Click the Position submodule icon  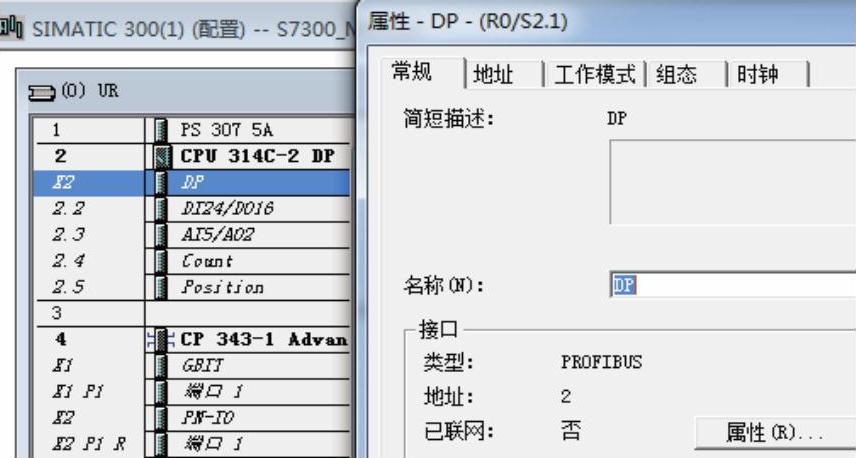click(x=160, y=287)
